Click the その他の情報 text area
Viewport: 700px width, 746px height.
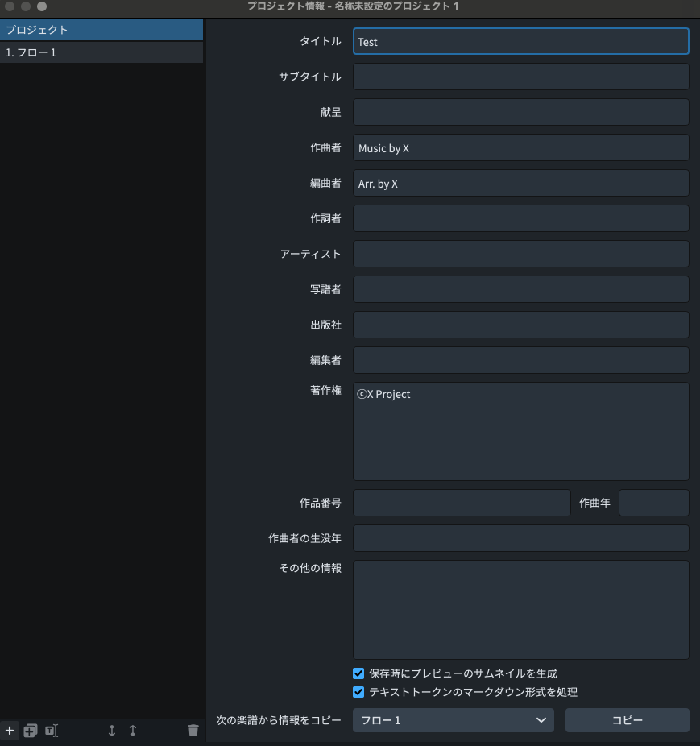(520, 610)
